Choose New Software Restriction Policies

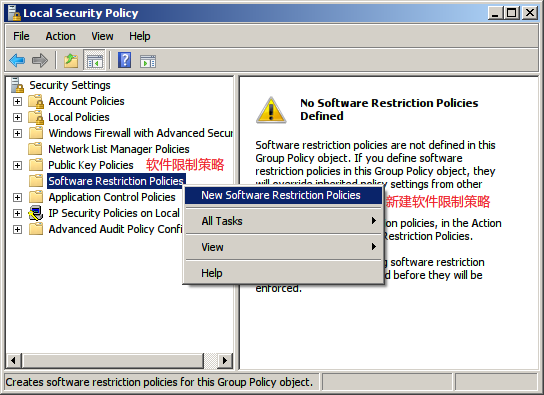click(283, 195)
